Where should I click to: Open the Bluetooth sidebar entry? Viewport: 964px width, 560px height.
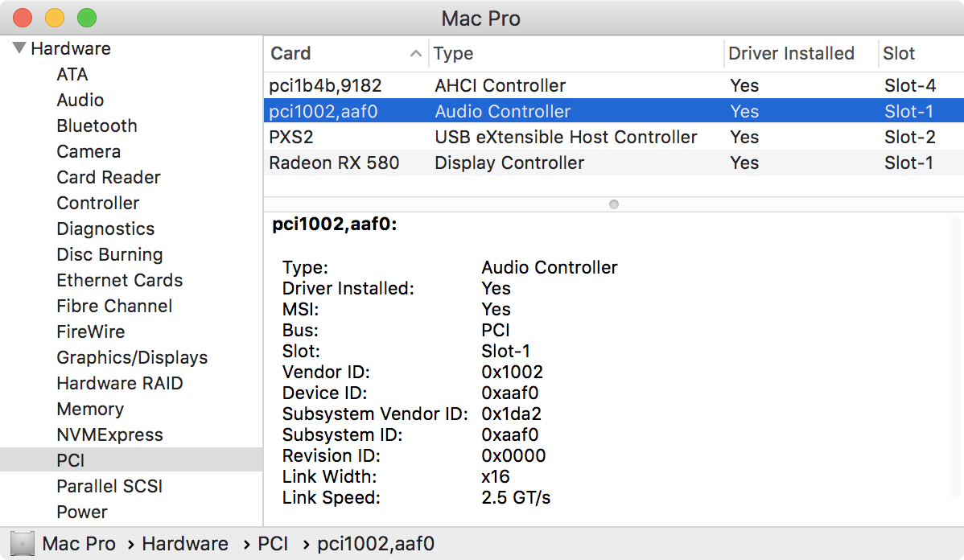[x=97, y=126]
